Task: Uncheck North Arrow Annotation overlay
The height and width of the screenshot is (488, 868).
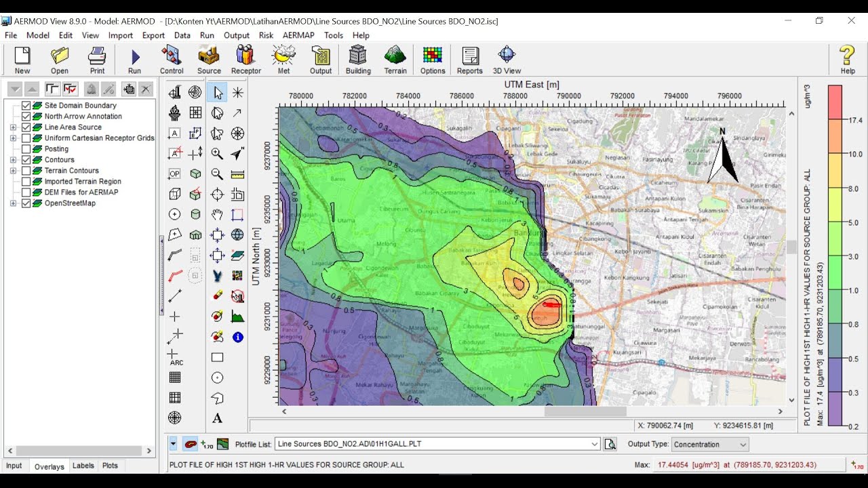Action: click(x=26, y=117)
